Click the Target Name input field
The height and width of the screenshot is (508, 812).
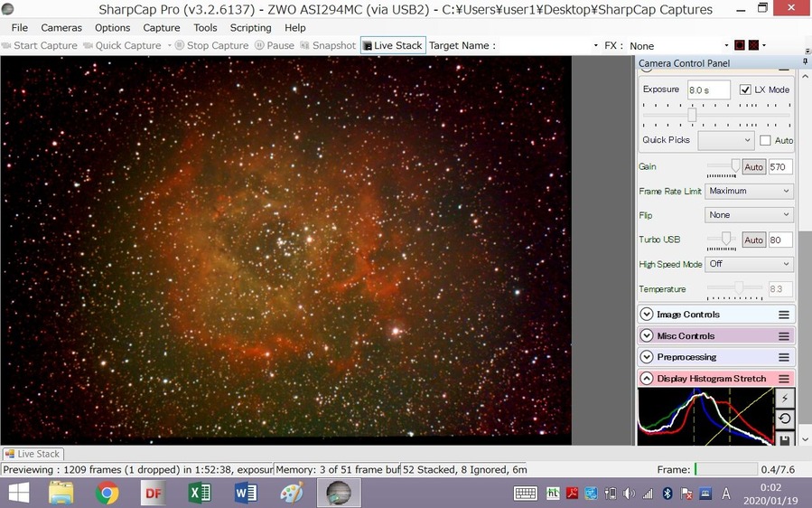544,45
